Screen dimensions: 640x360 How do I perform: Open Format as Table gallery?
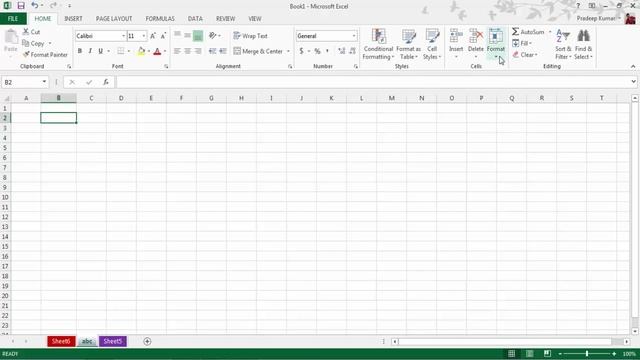[x=408, y=44]
